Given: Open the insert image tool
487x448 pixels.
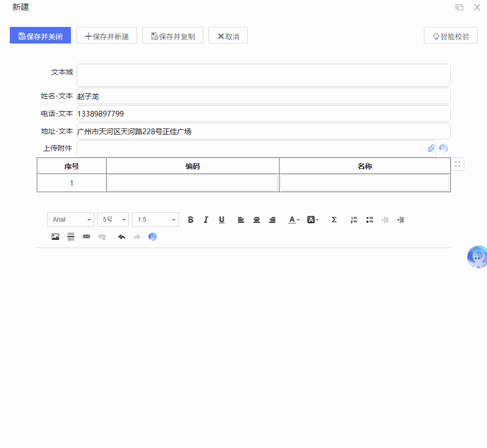Looking at the screenshot, I should [x=55, y=237].
